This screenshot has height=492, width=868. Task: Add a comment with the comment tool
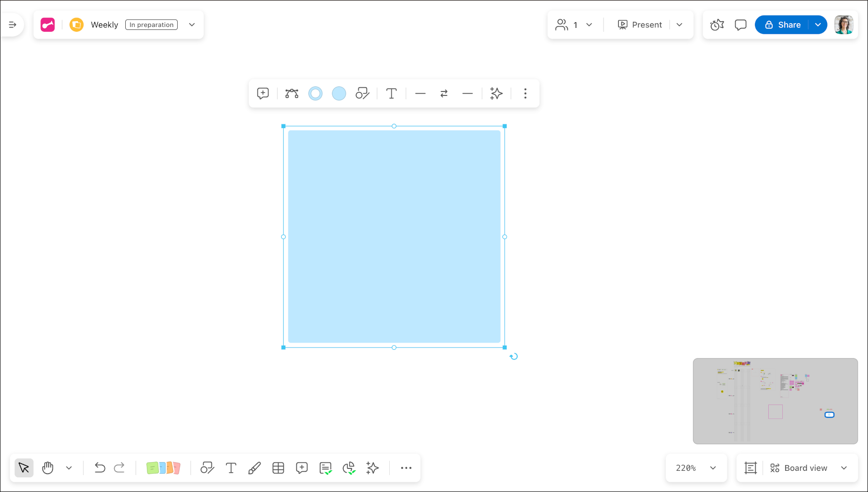[302, 467]
